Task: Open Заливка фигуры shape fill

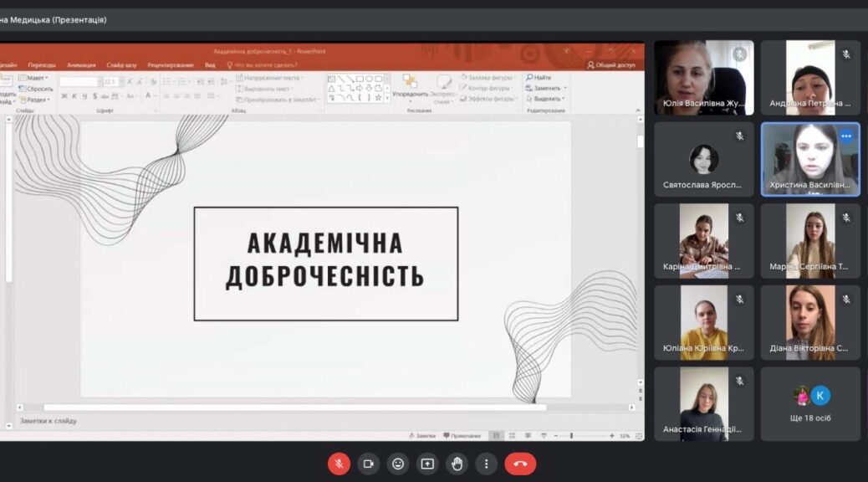Action: coord(488,78)
